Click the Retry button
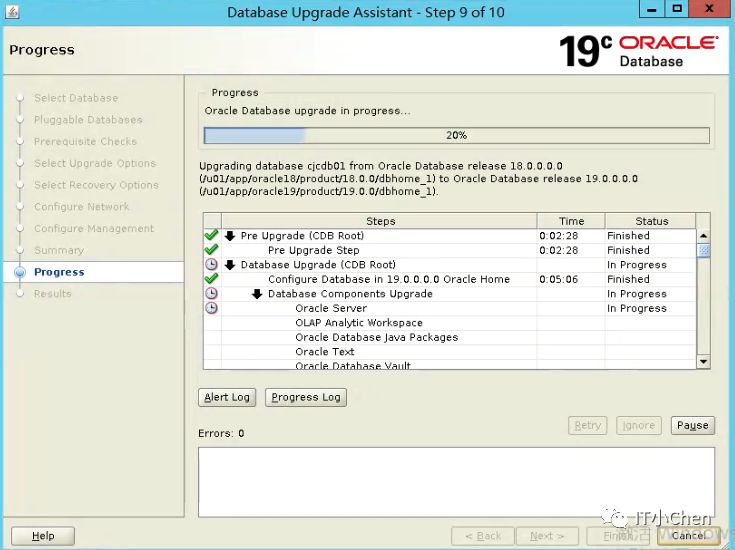The width and height of the screenshot is (735, 550). point(587,425)
